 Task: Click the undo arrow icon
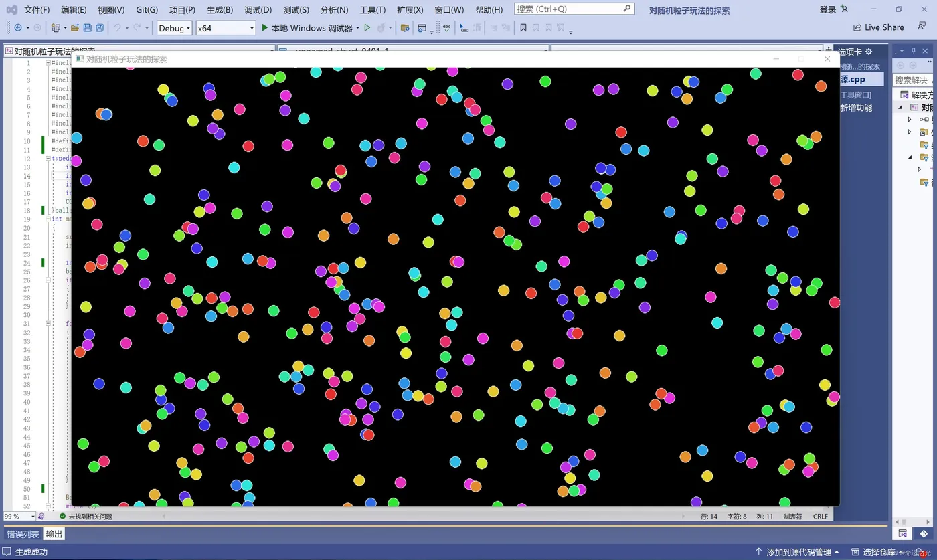point(116,28)
